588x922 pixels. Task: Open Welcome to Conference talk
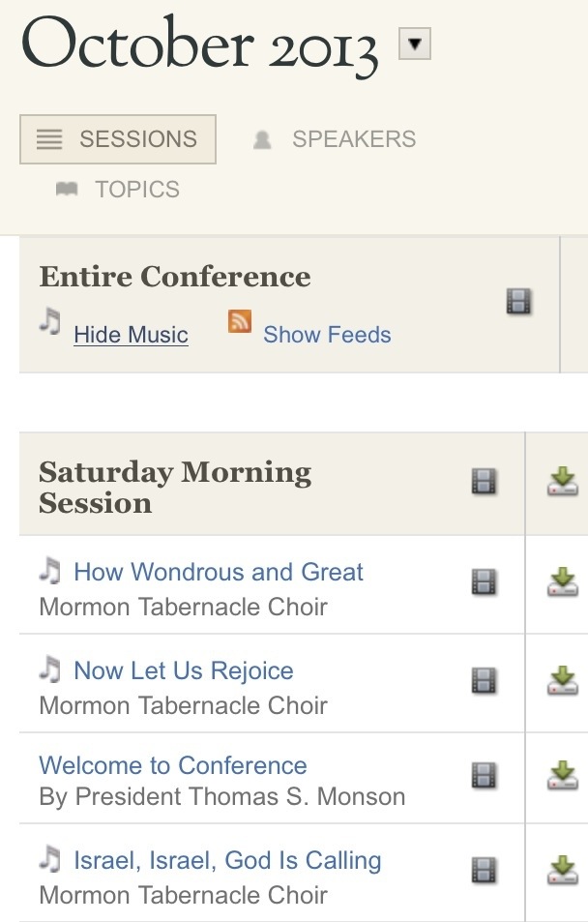(173, 765)
